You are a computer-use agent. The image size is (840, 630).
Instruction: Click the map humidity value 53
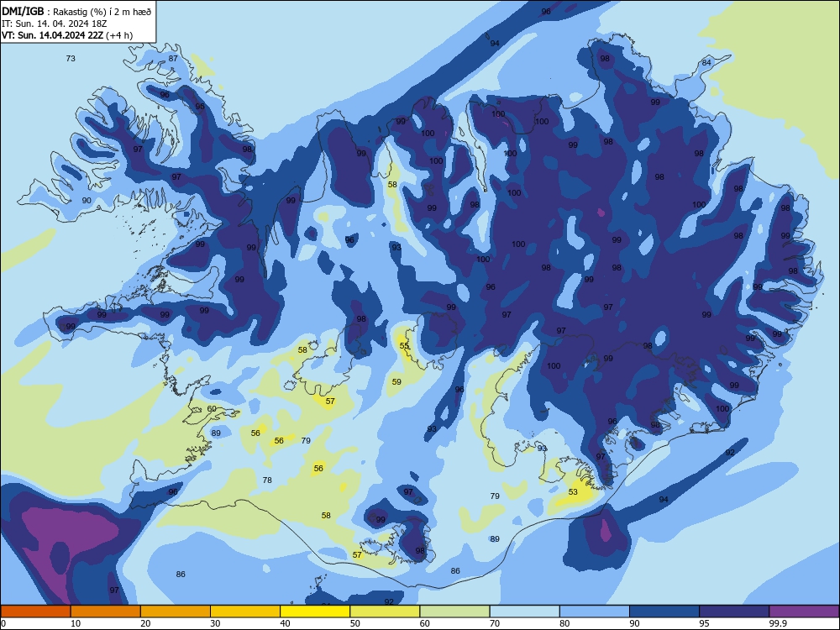point(573,491)
